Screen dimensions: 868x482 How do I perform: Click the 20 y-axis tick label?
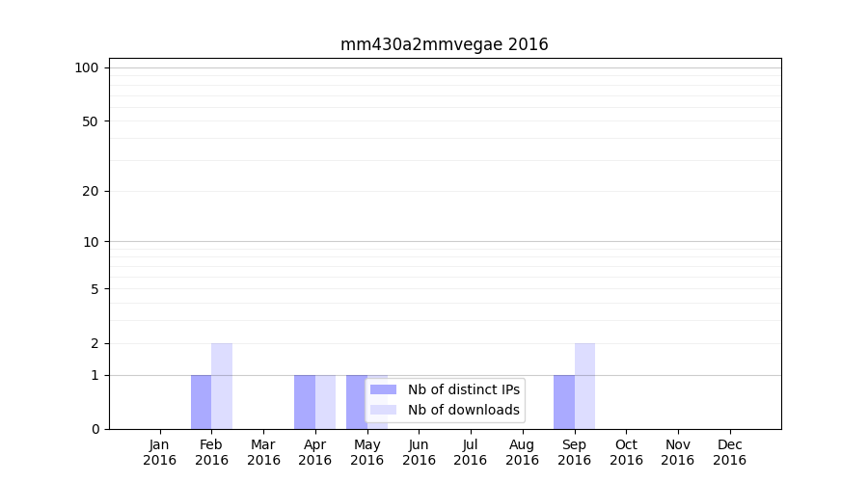91,191
